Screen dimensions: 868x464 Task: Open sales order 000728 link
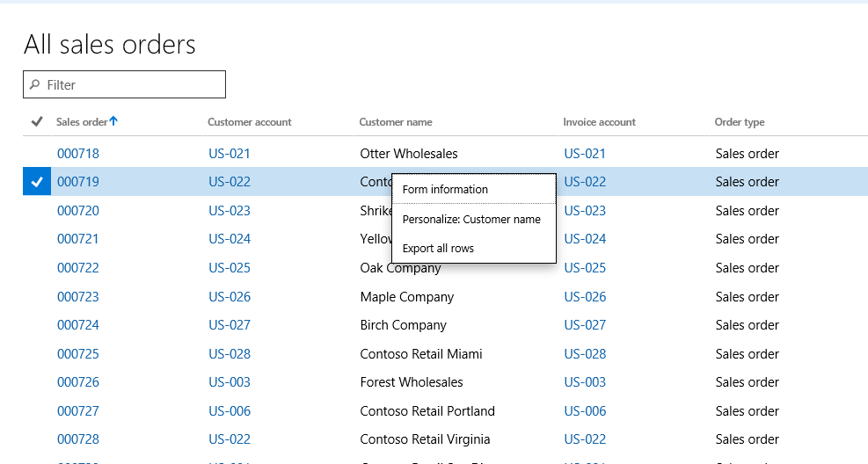78,439
